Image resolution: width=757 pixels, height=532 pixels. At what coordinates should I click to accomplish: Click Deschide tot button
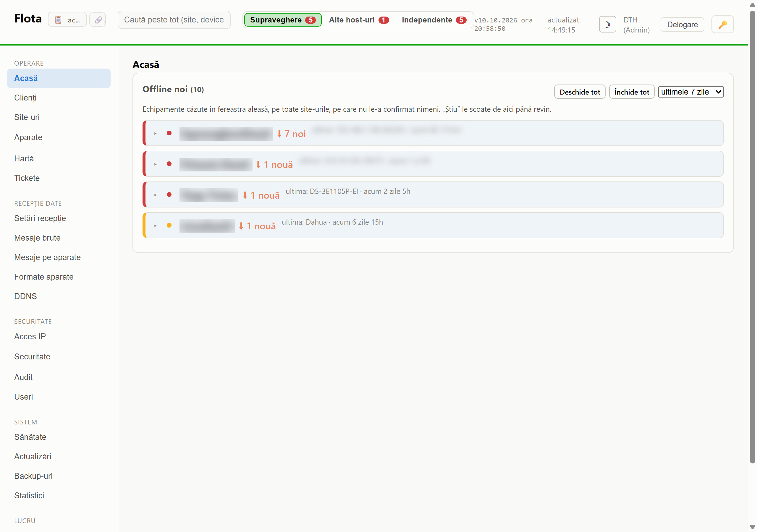(579, 92)
